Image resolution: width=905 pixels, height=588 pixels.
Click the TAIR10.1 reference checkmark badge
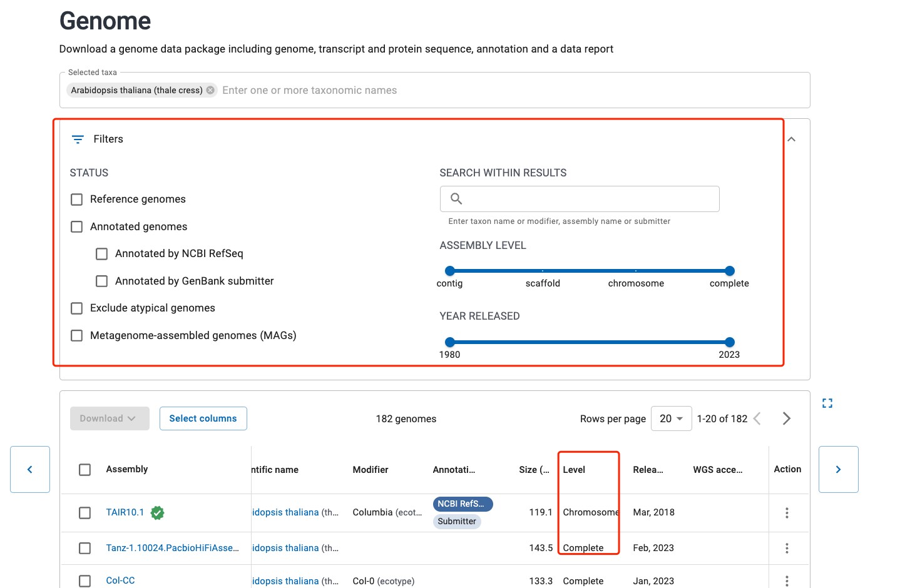pyautogui.click(x=158, y=513)
